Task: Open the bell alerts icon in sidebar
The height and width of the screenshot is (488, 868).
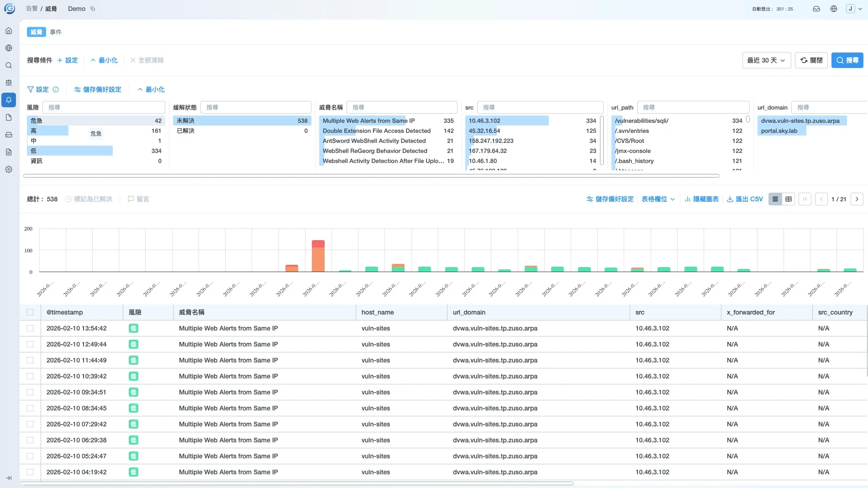Action: point(9,100)
